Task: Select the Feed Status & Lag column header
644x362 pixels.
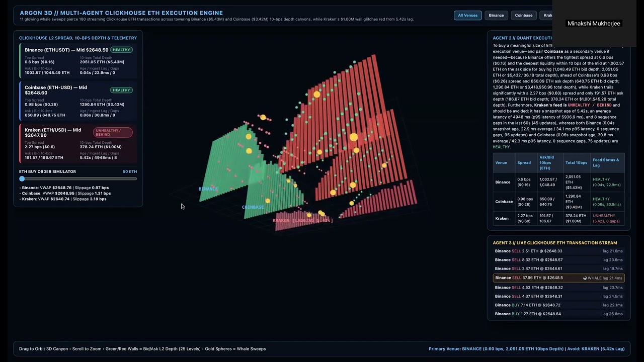Action: pos(606,163)
